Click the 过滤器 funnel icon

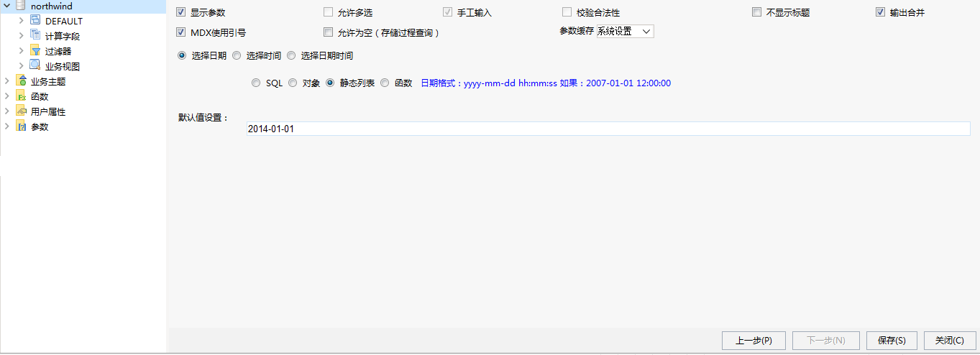(x=35, y=51)
